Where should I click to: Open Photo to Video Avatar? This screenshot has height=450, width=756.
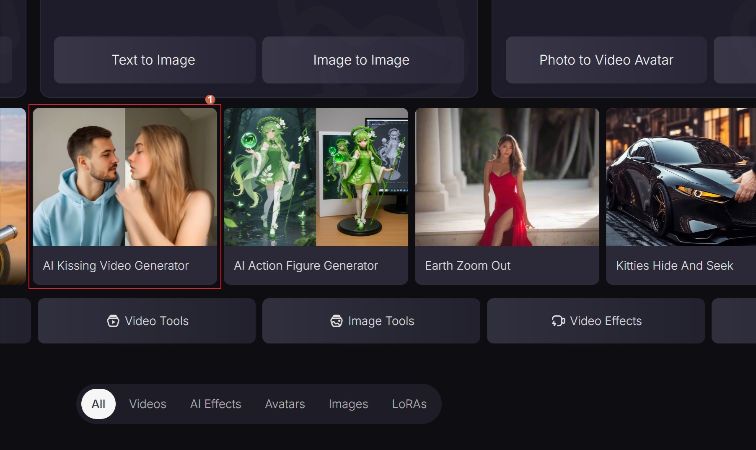(x=606, y=60)
